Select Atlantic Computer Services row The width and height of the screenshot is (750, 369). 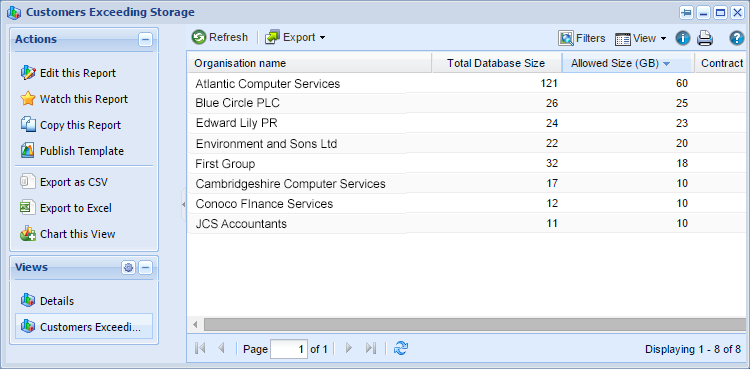[466, 83]
